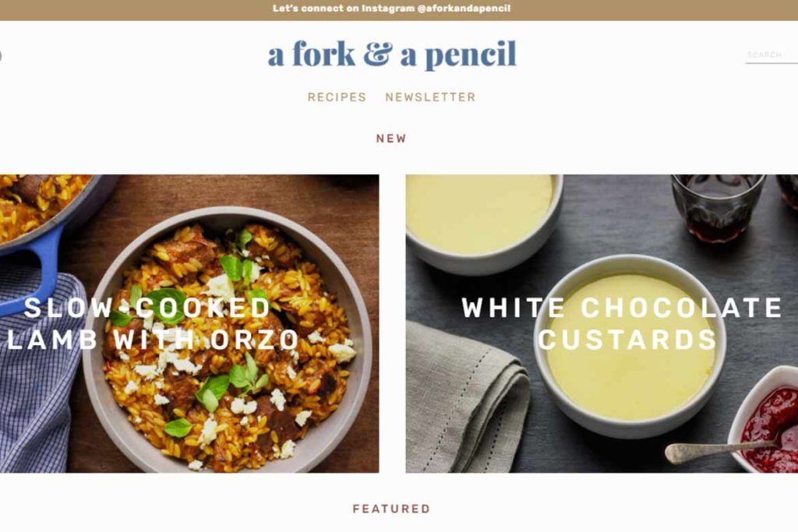Open the partially visible icon left of logo
This screenshot has width=798, height=532.
pyautogui.click(x=1, y=55)
